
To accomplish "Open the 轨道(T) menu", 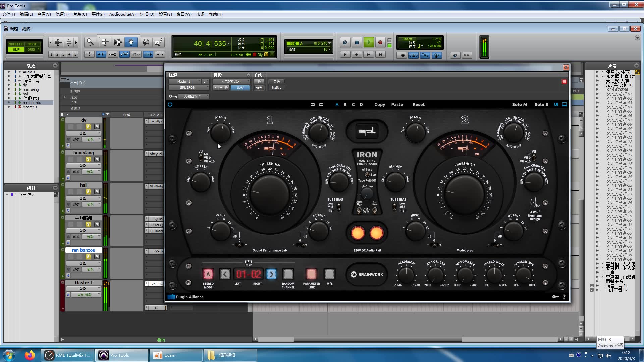I will pyautogui.click(x=62, y=14).
